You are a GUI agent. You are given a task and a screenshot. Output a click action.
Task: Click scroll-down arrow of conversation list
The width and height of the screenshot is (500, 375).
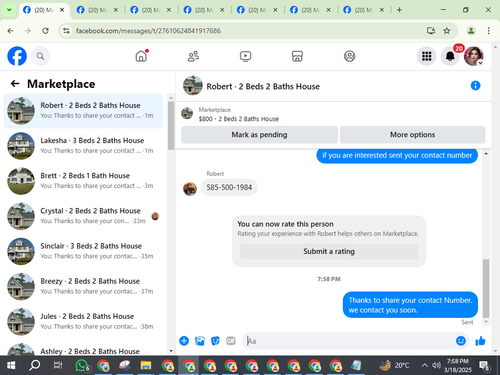click(171, 351)
